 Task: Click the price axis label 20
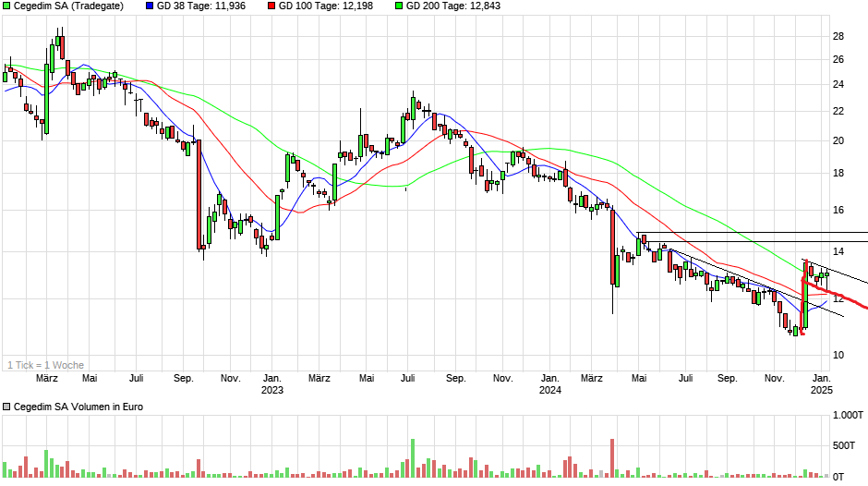pyautogui.click(x=838, y=140)
